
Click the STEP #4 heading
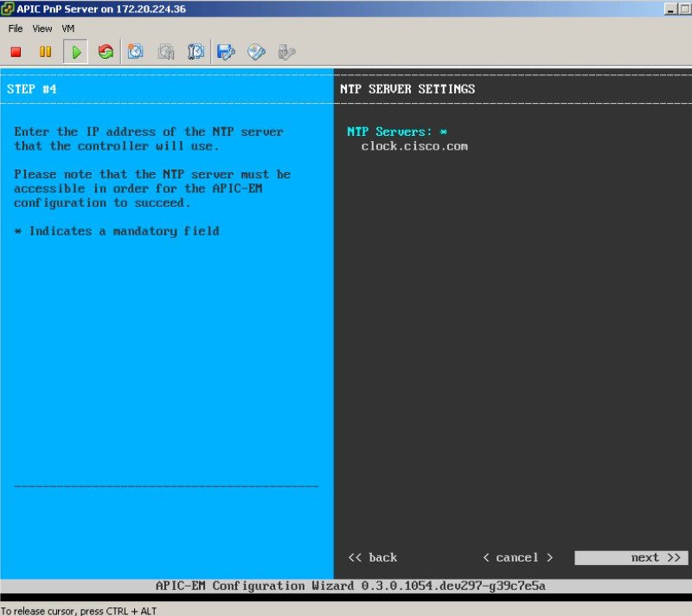coord(31,89)
